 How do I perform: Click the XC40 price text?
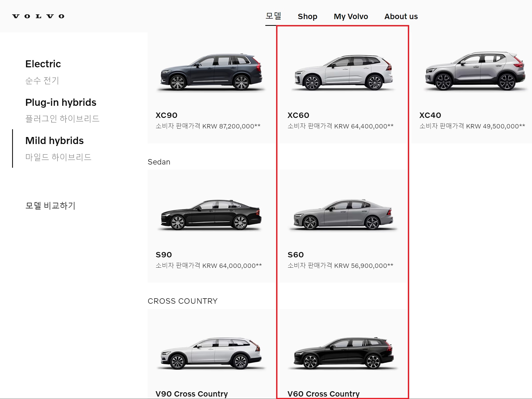point(472,126)
